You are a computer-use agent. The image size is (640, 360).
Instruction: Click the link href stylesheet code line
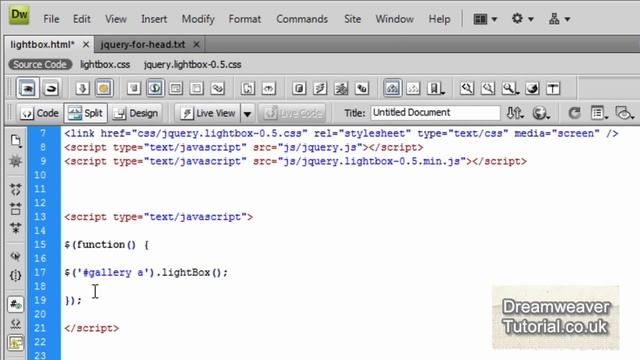click(x=341, y=133)
